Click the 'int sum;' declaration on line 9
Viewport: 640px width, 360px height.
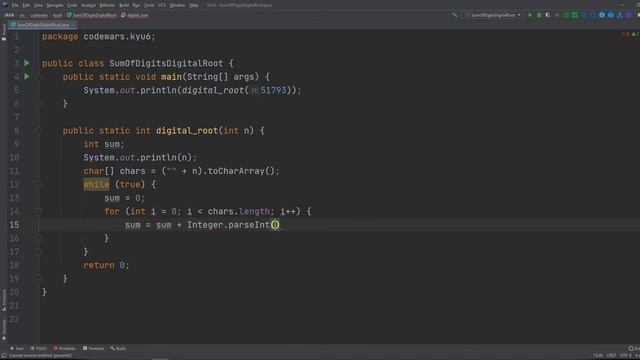click(x=104, y=144)
